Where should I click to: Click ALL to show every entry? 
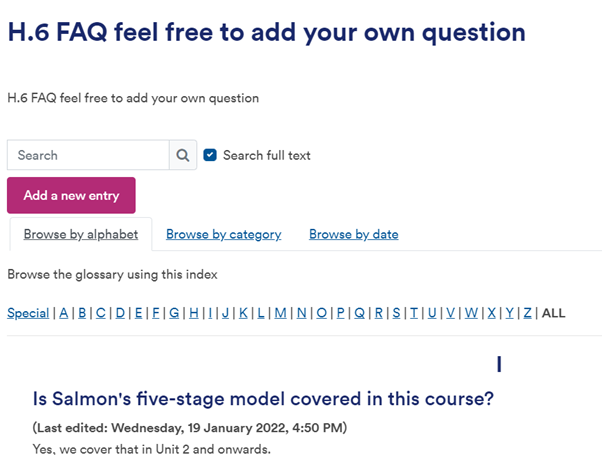coord(553,313)
